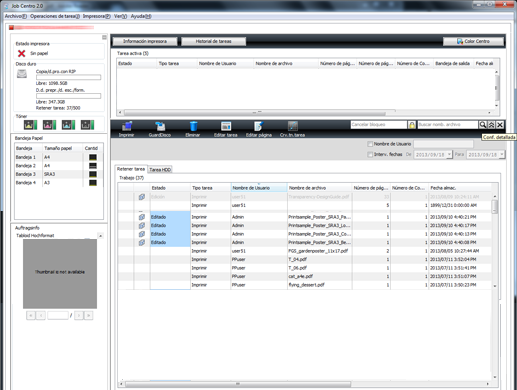The image size is (517, 390).
Task: Open the Ayuda menu
Action: click(141, 16)
